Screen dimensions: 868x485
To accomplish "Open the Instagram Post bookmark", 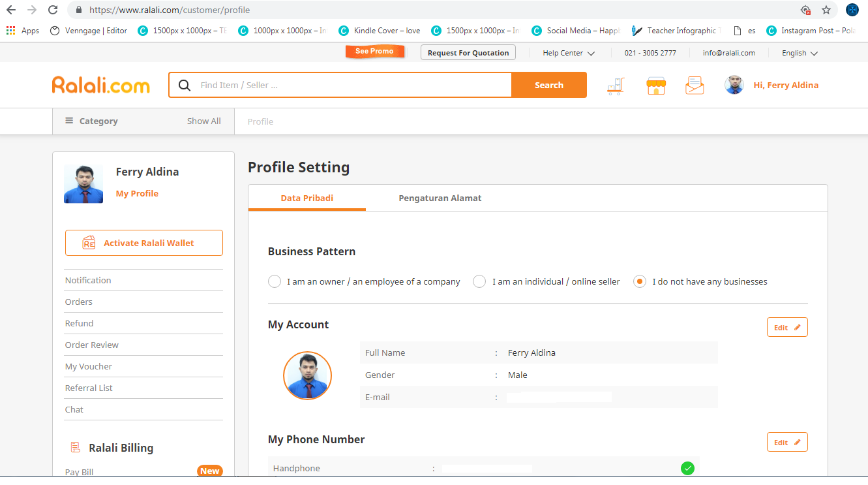I will 811,31.
